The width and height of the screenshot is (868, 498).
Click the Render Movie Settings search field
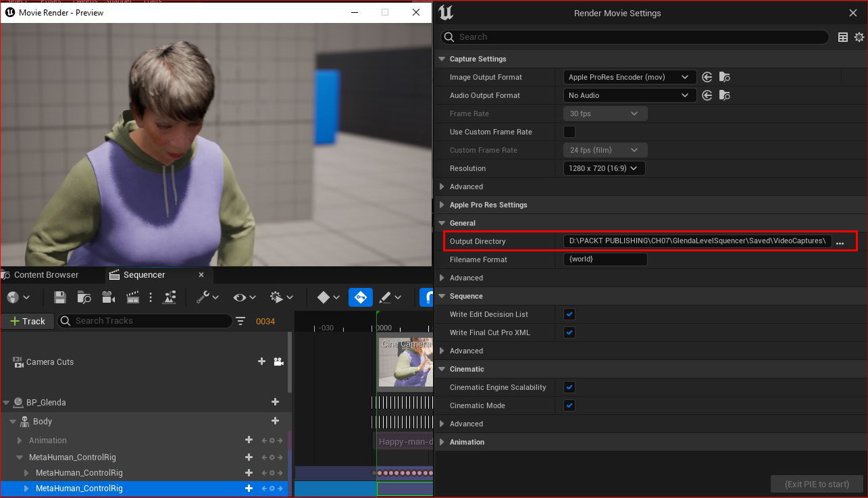[634, 37]
